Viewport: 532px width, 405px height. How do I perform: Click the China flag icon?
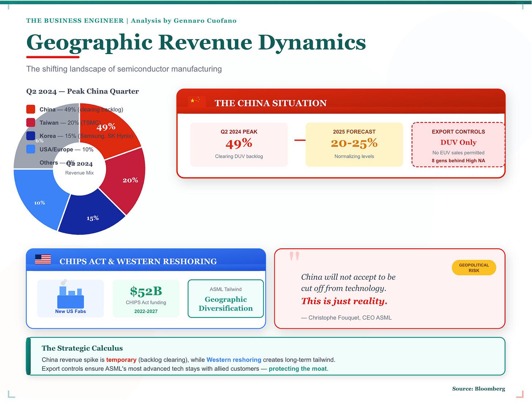pyautogui.click(x=197, y=101)
